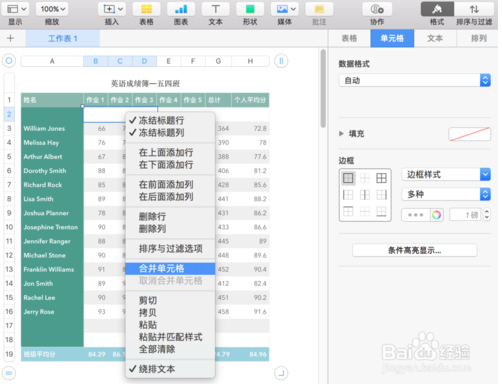This screenshot has width=502, height=384.
Task: Click the 协作 collaborate icon
Action: pos(377,9)
